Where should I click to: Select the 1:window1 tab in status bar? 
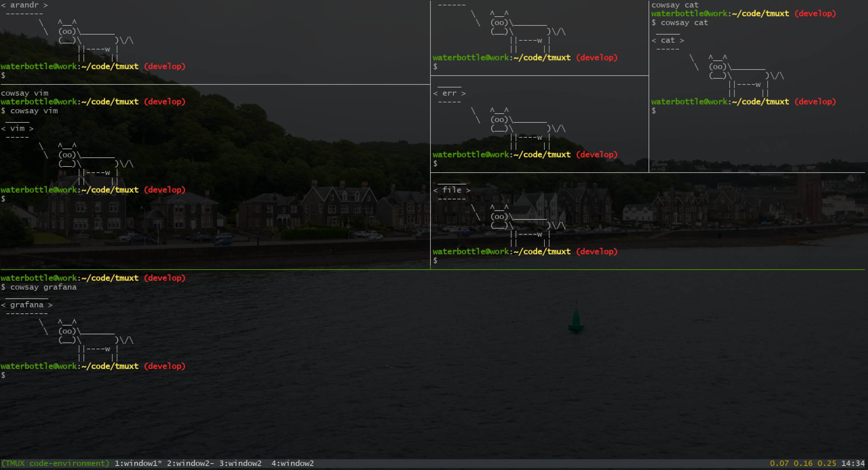138,463
